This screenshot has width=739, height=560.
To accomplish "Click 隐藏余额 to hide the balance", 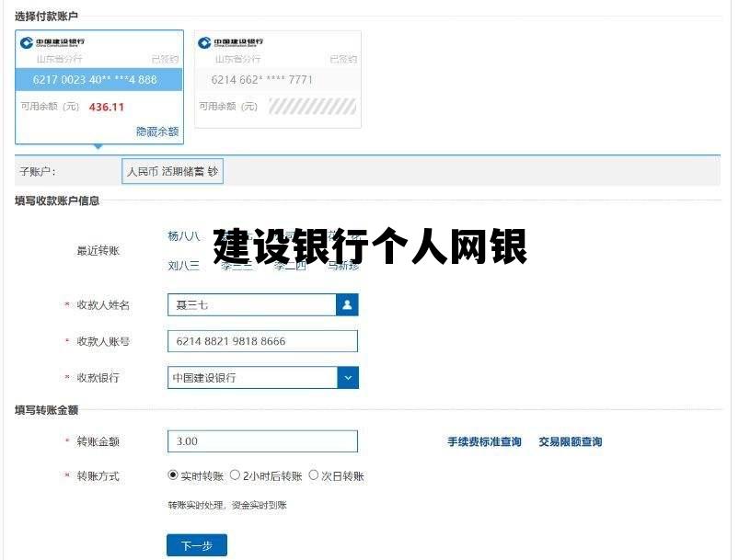I will [156, 131].
